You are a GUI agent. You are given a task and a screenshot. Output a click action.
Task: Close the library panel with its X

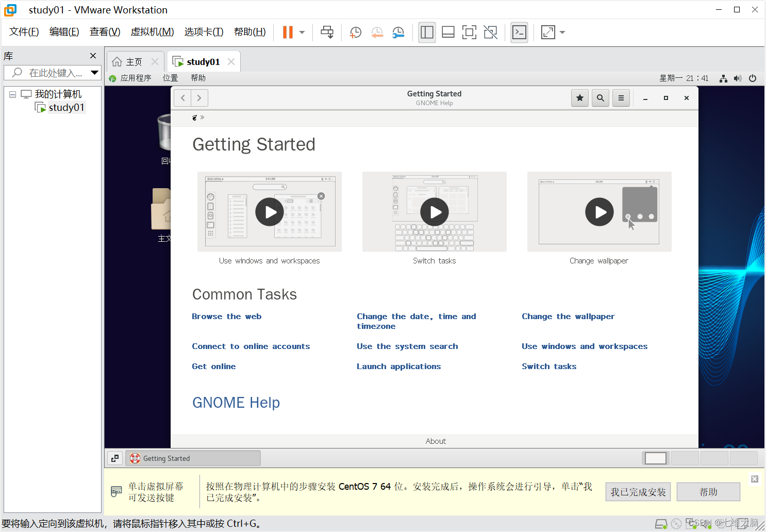point(93,56)
